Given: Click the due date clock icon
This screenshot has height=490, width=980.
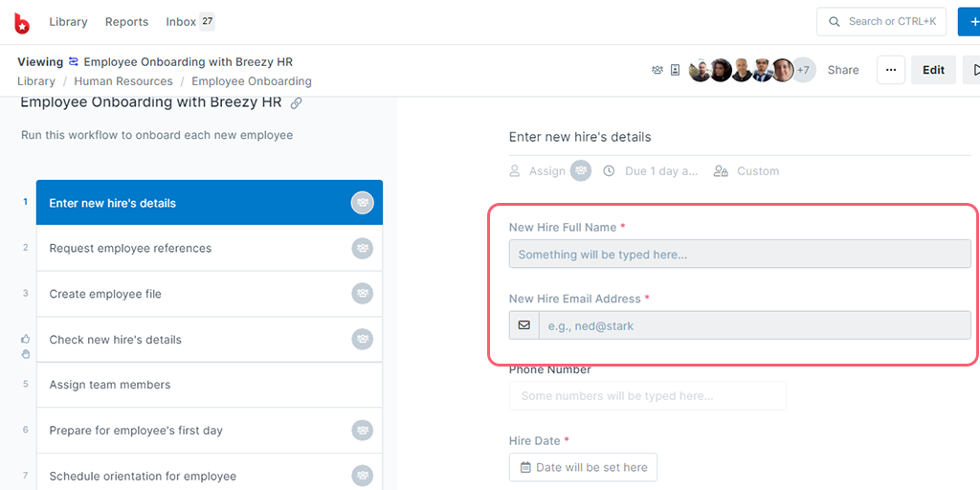Looking at the screenshot, I should point(609,170).
